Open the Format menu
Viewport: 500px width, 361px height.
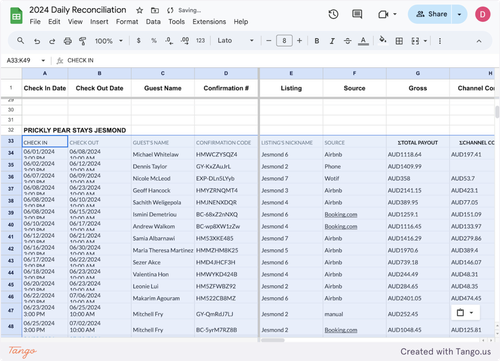click(x=127, y=22)
